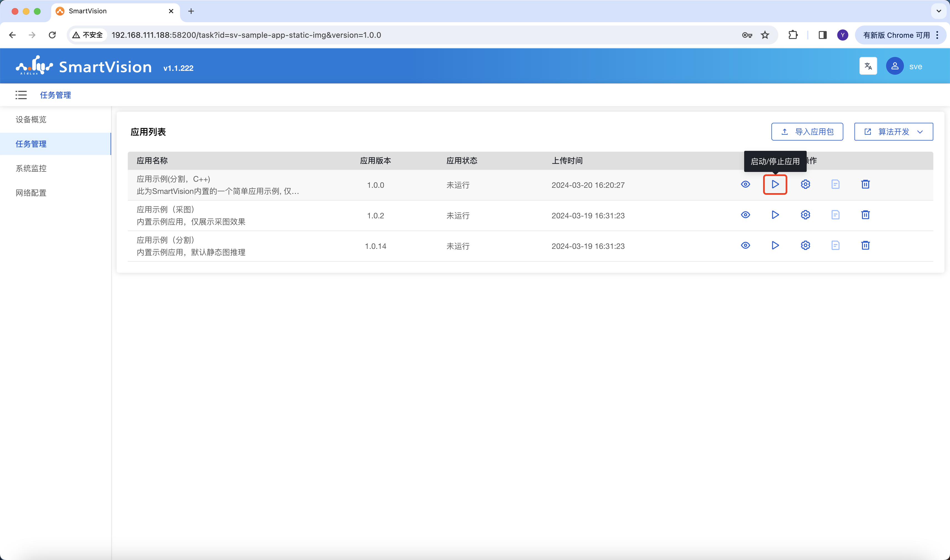This screenshot has height=560, width=950.
Task: Click 内置示例应用，仅展示采图效果 description
Action: point(191,222)
